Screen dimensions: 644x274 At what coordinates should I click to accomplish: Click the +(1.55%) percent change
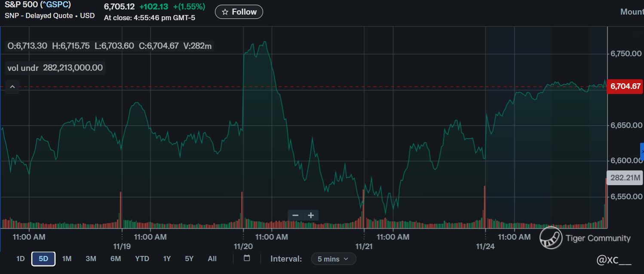189,7
